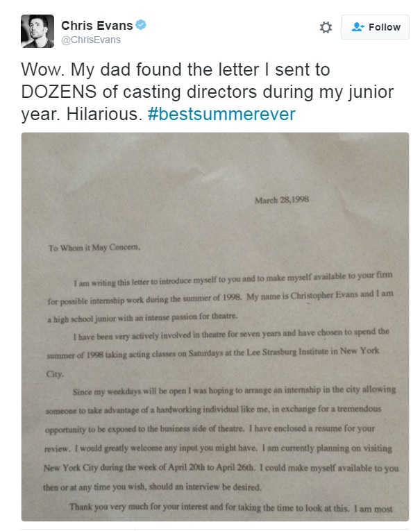Viewport: 420px width, 531px height.
Task: Click the Thank you very much line
Action: coord(231,507)
